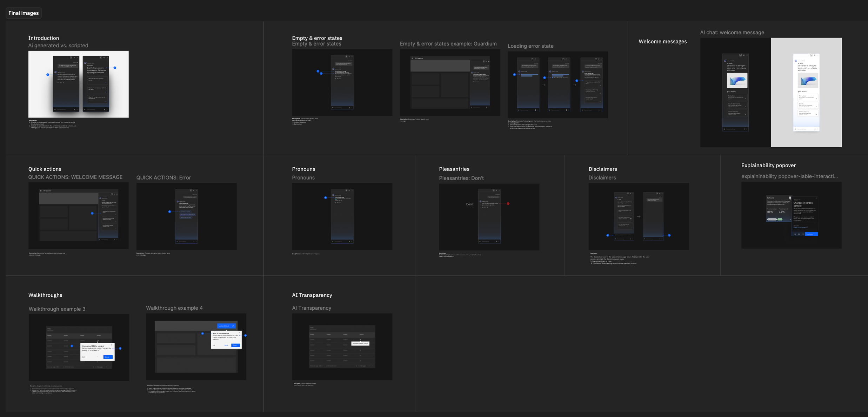Screen dimensions: 868x417
Task: Select the 'Pleasantries: Don't' frame title
Action: click(461, 178)
